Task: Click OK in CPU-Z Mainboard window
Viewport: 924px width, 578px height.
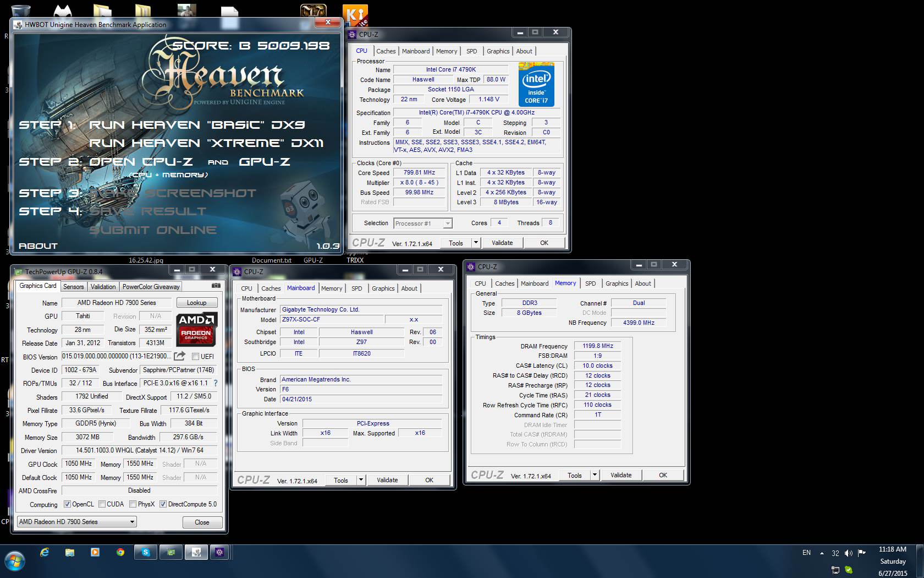Action: point(429,480)
